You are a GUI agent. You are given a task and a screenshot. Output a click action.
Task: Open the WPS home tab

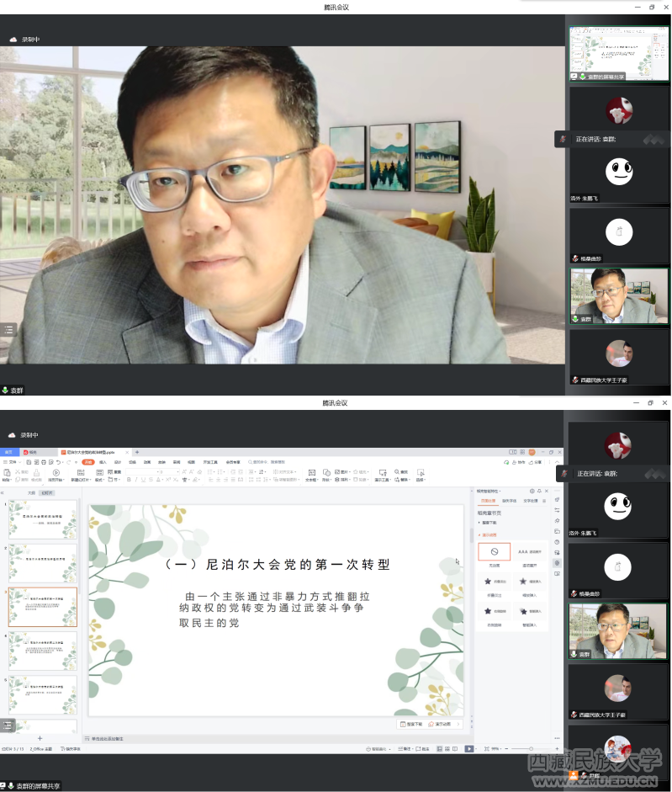[x=8, y=452]
